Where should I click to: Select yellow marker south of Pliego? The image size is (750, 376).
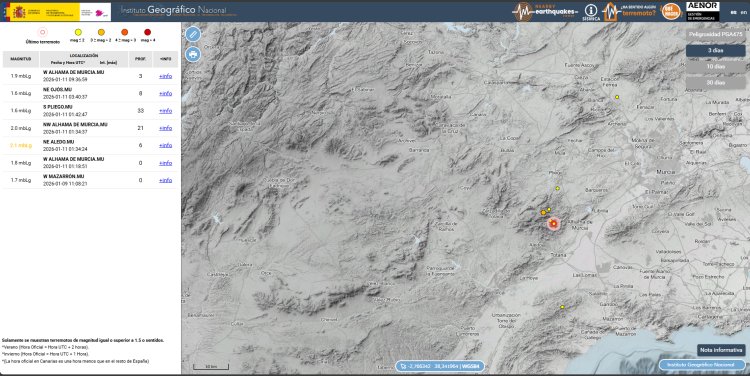[558, 188]
